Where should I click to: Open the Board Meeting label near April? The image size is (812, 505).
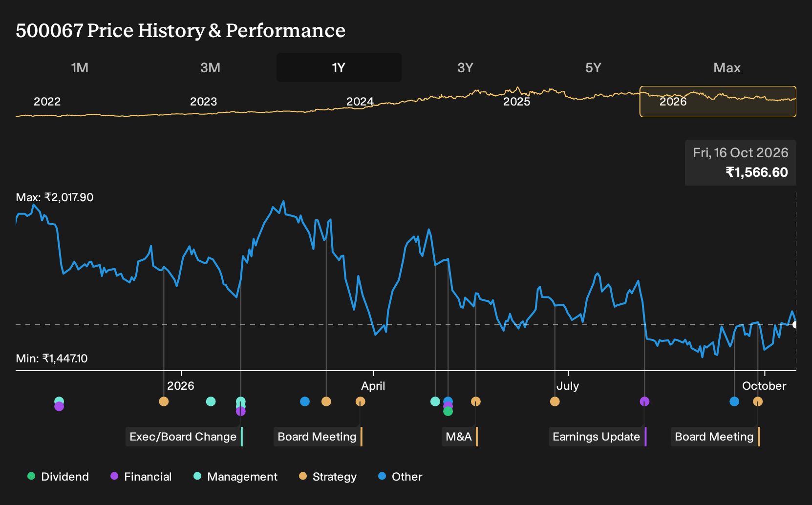point(318,437)
